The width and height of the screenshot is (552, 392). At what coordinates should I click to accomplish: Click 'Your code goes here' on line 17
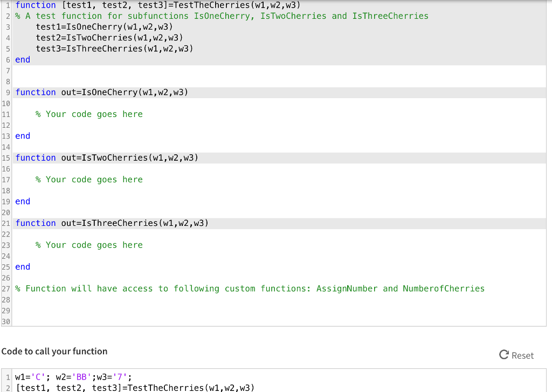(89, 180)
